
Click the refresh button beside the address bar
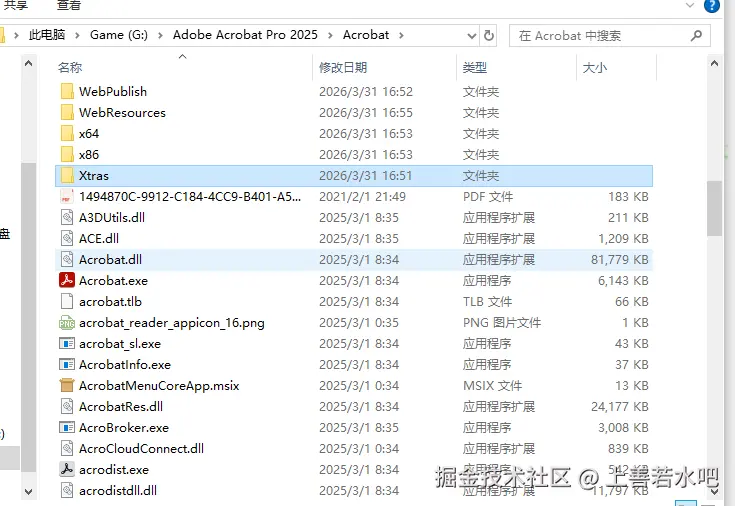pyautogui.click(x=488, y=36)
